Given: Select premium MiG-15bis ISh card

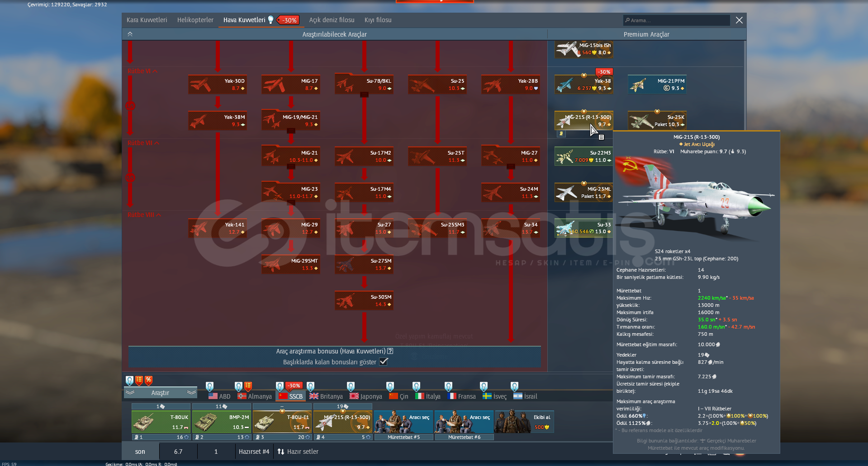Looking at the screenshot, I should [584, 49].
